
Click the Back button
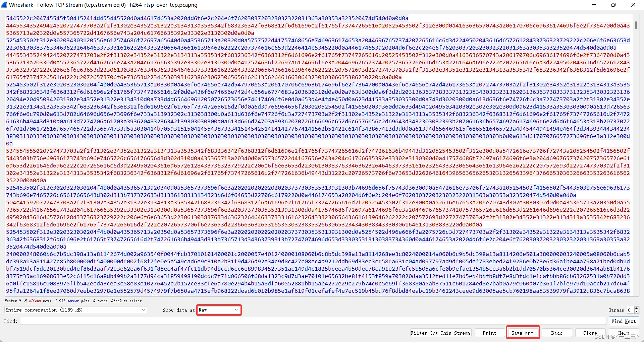(556, 333)
